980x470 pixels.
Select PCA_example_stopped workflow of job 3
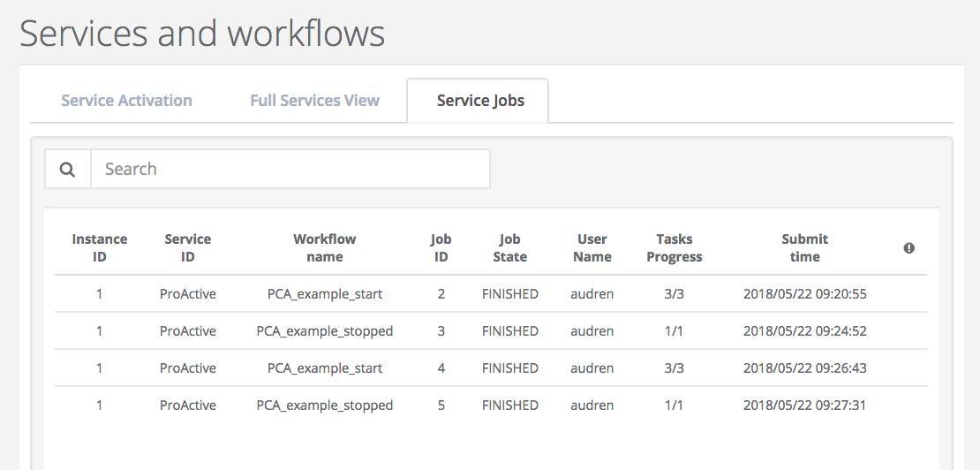pyautogui.click(x=324, y=331)
